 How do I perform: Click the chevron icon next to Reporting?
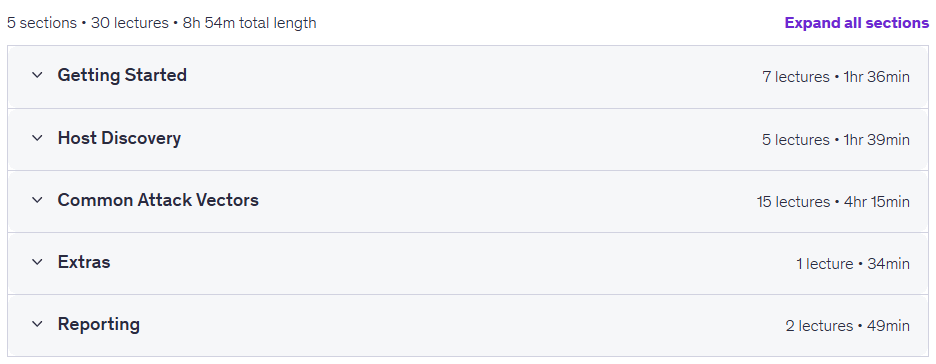click(37, 324)
